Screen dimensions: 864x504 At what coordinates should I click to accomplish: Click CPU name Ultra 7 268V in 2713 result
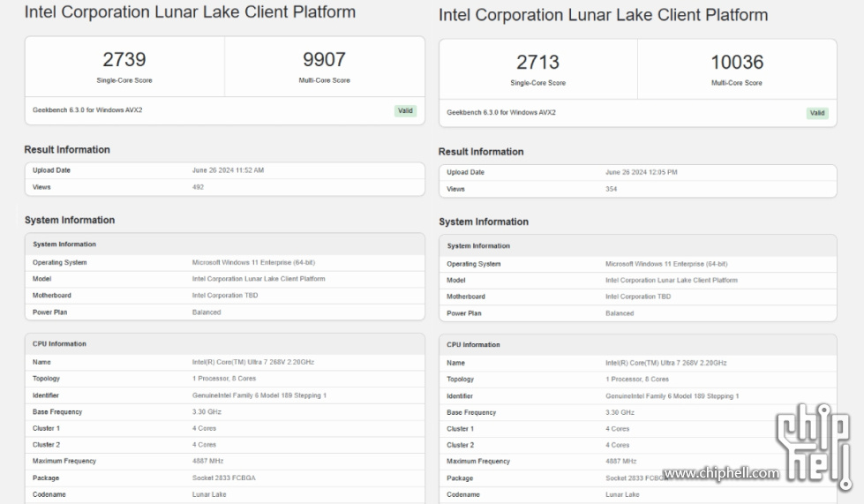pyautogui.click(x=665, y=364)
